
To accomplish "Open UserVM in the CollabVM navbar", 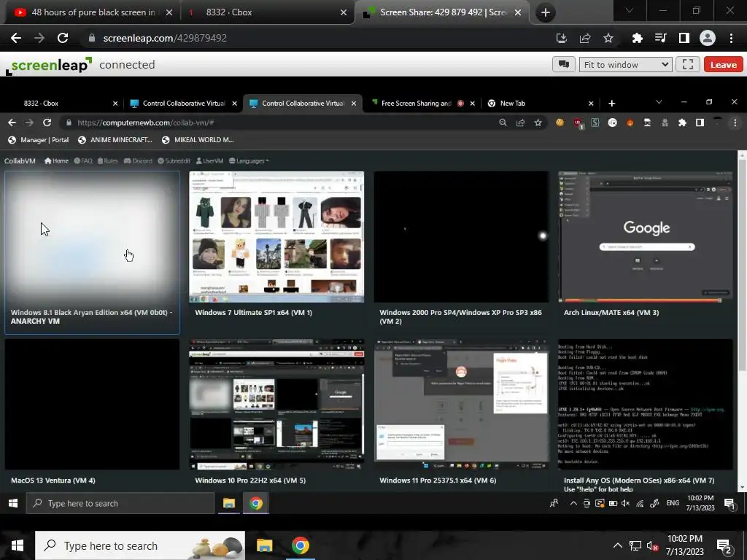I will point(209,161).
